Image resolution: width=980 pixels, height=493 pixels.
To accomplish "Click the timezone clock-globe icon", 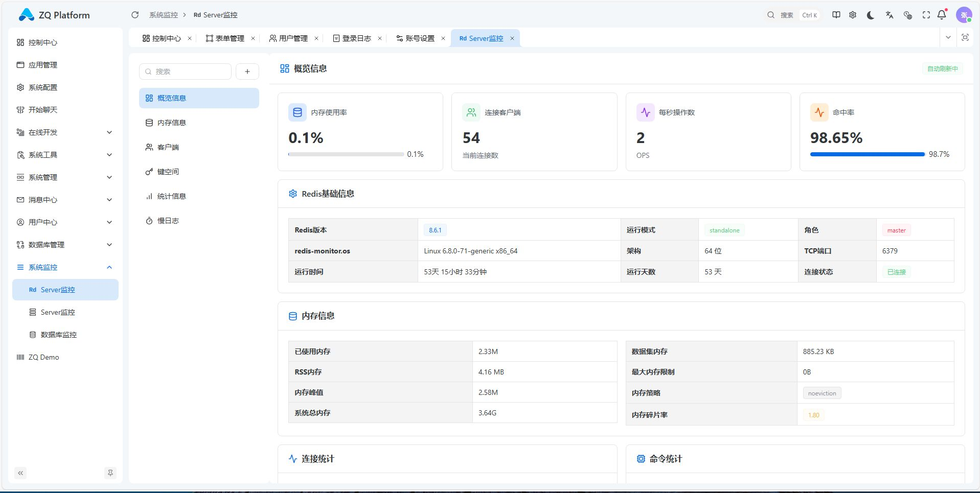I will [908, 15].
